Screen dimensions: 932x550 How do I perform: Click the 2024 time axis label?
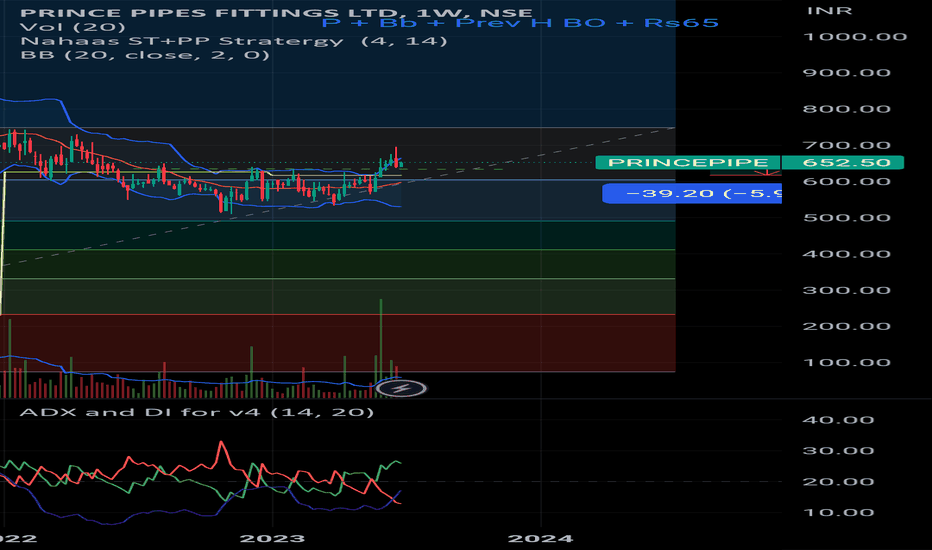pyautogui.click(x=540, y=539)
